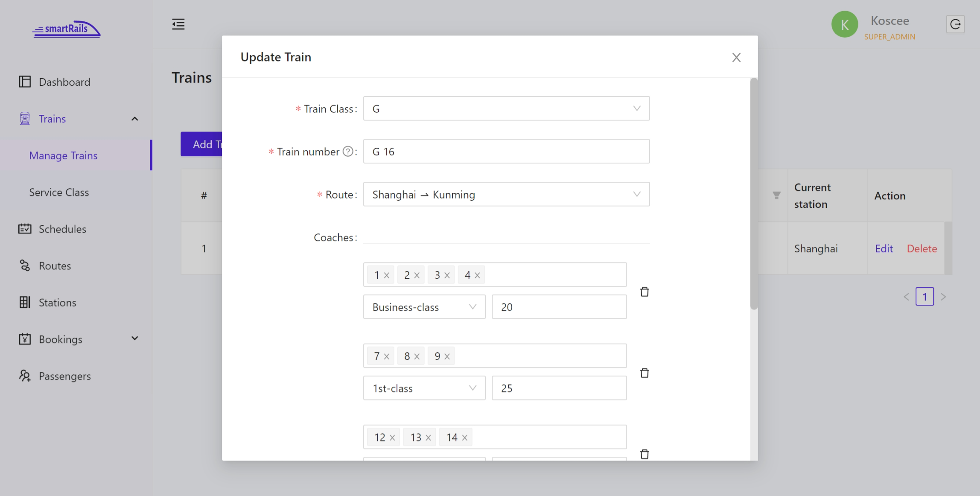Image resolution: width=980 pixels, height=496 pixels.
Task: Click the Edit action link for train
Action: [x=884, y=248]
